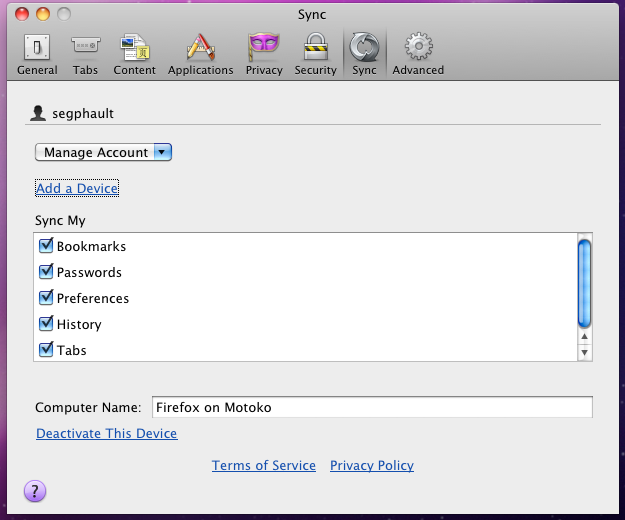
Task: Click the sync list scroll up arrow
Action: click(x=584, y=336)
